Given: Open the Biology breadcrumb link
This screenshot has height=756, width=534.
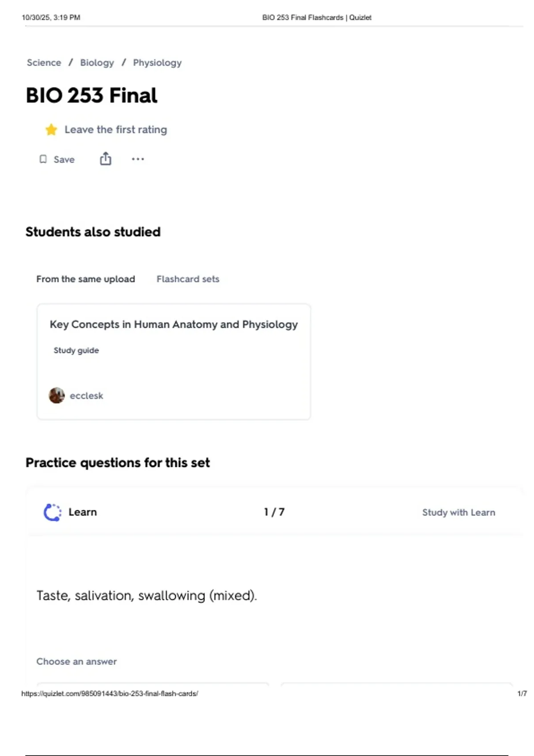Looking at the screenshot, I should point(97,63).
